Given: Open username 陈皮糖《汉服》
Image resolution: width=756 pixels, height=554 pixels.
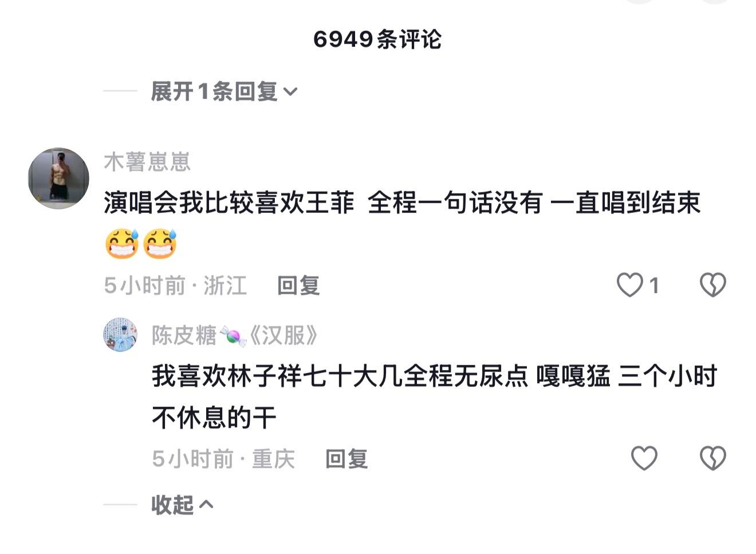Looking at the screenshot, I should tap(234, 335).
